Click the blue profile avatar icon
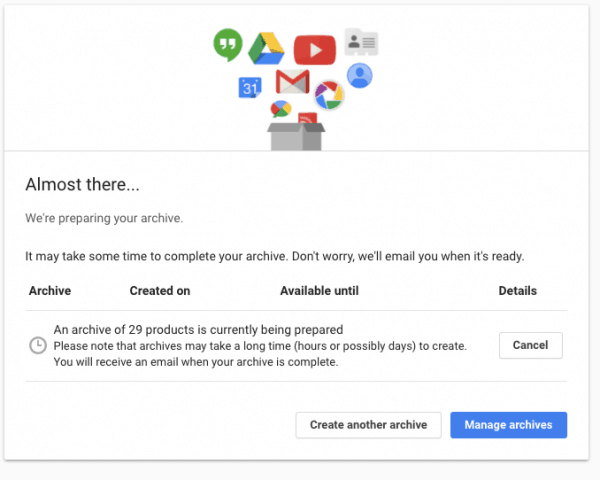Viewport: 600px width, 480px height. click(359, 75)
